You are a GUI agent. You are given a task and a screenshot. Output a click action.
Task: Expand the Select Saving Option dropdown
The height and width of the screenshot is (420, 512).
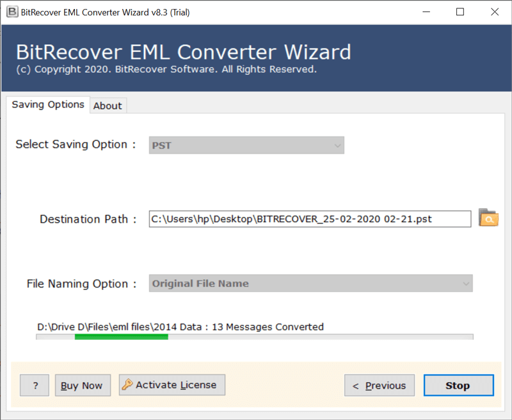246,145
